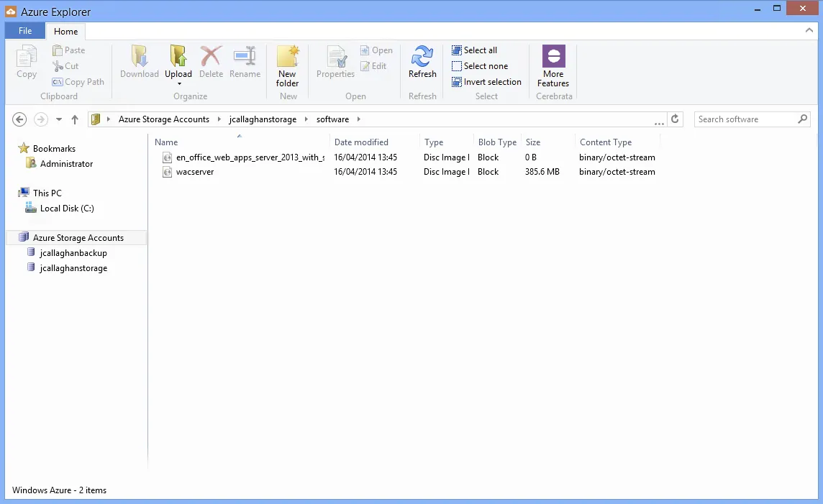Click the Rename icon
The image size is (823, 504).
click(x=245, y=57)
